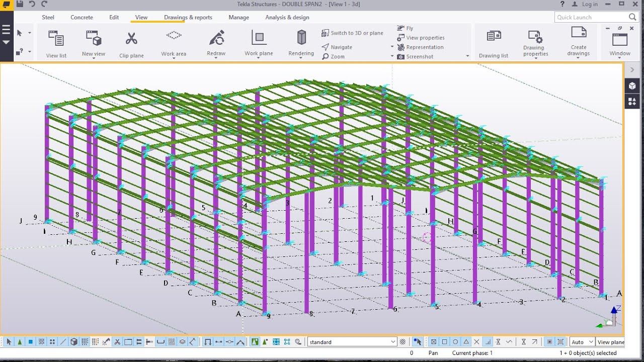Click the Log in link

point(590,4)
